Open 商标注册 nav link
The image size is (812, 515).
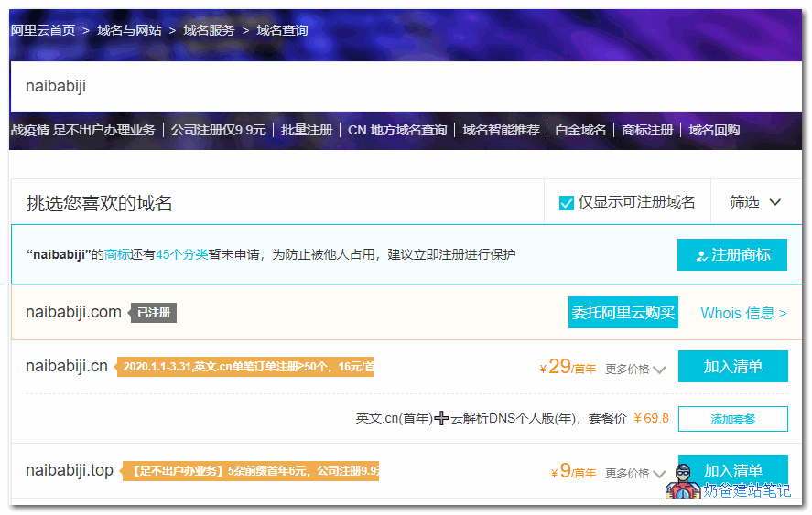pos(647,130)
